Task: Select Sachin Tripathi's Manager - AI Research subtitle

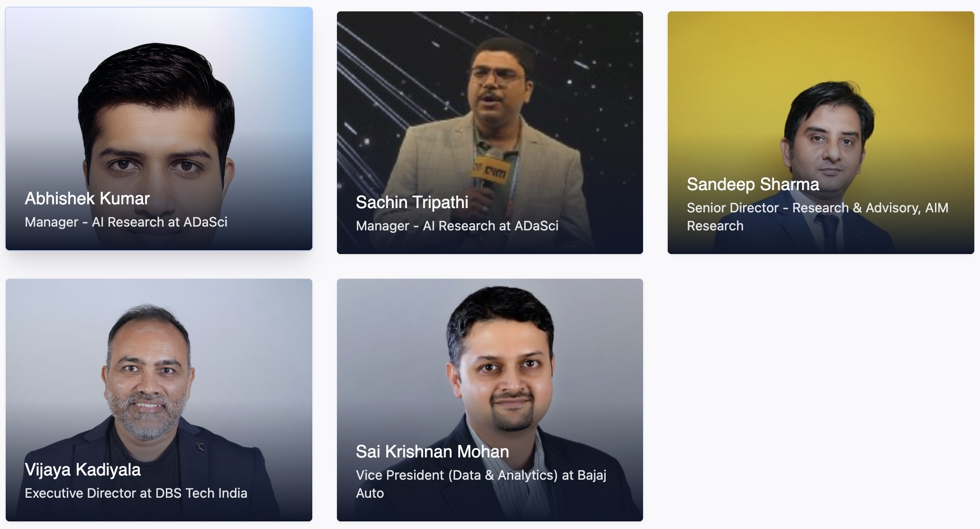Action: click(457, 226)
